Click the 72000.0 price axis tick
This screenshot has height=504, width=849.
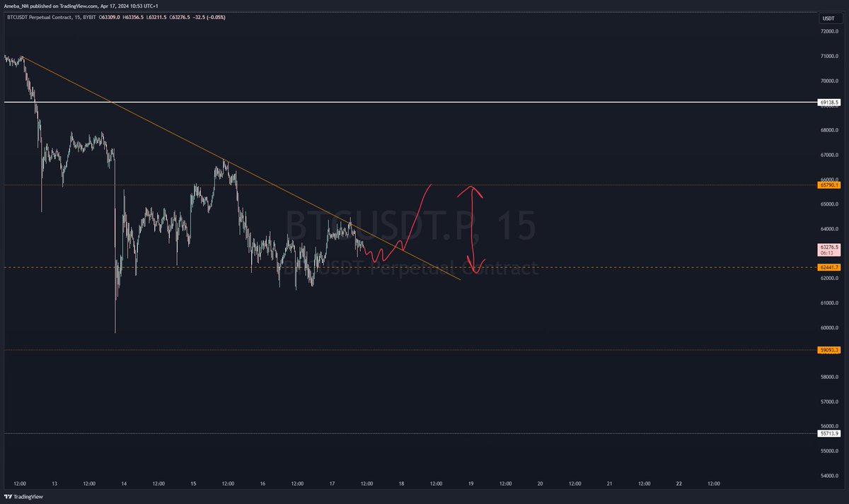coord(829,32)
